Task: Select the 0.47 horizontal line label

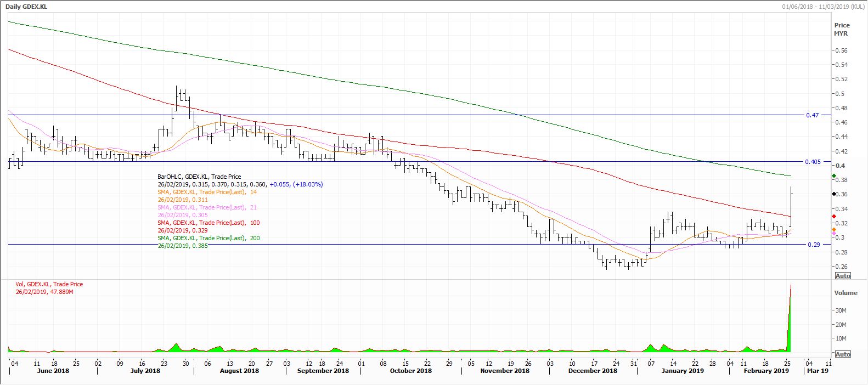Action: tap(813, 115)
